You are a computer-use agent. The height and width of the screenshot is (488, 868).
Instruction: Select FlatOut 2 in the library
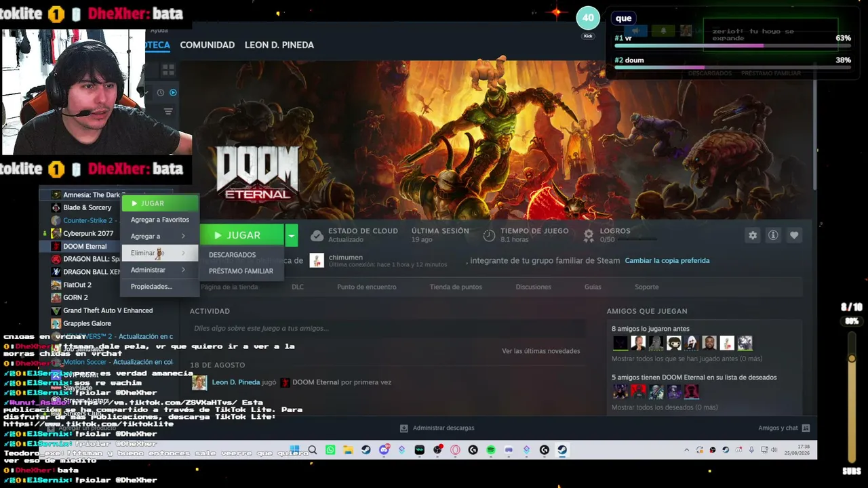click(x=77, y=285)
